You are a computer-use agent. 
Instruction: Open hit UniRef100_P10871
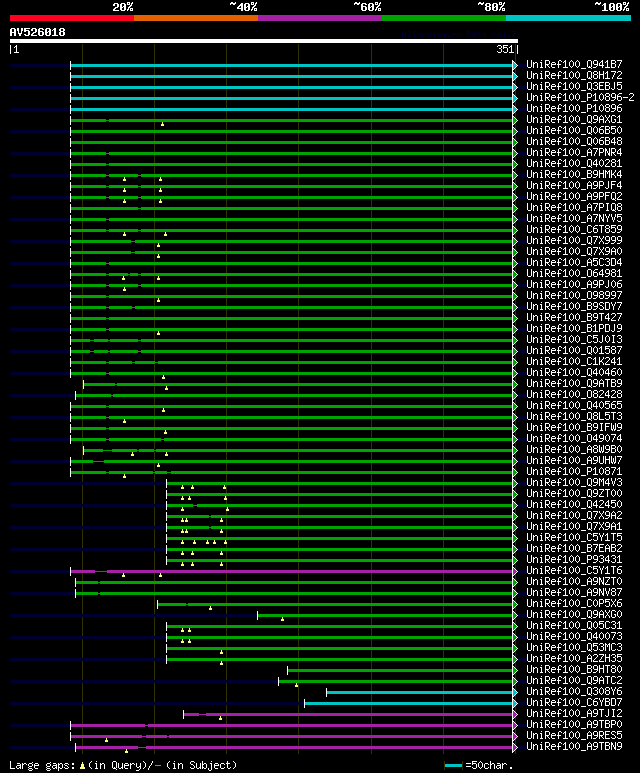pyautogui.click(x=574, y=471)
